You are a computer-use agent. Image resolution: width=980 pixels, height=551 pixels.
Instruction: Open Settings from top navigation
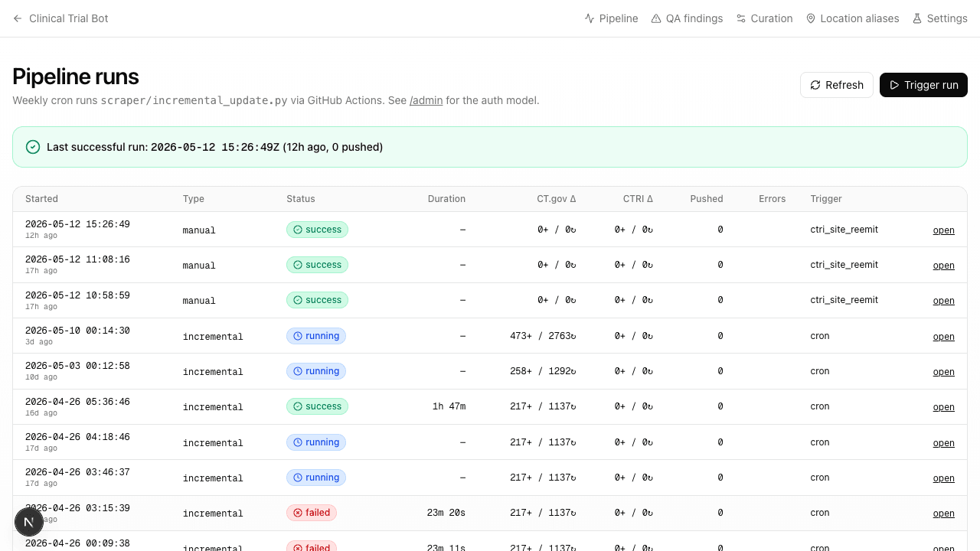point(939,18)
